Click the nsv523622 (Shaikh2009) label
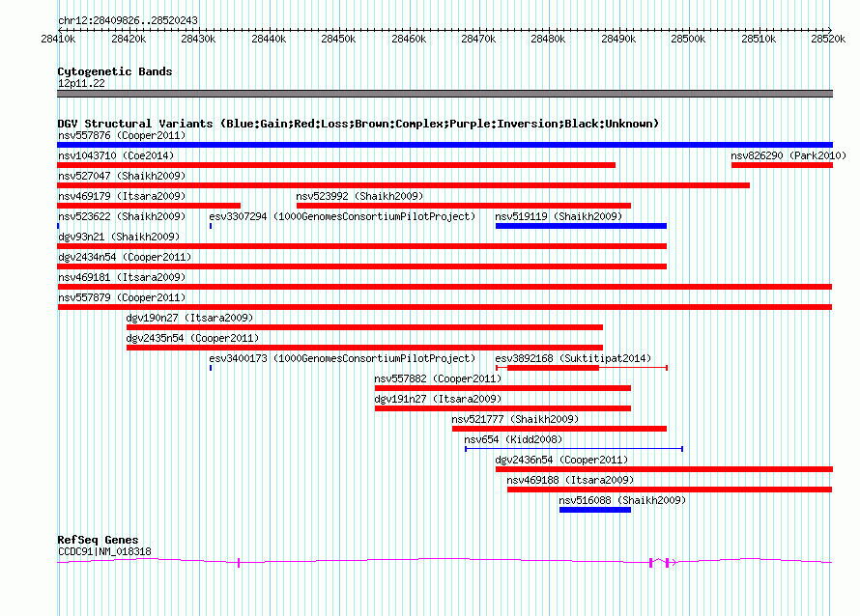This screenshot has width=860, height=616. point(122,216)
